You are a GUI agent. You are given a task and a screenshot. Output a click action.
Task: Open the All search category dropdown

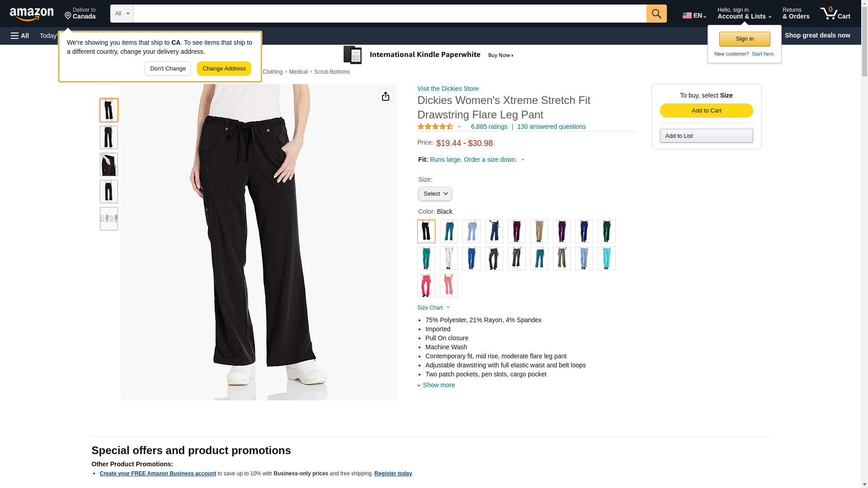point(122,14)
